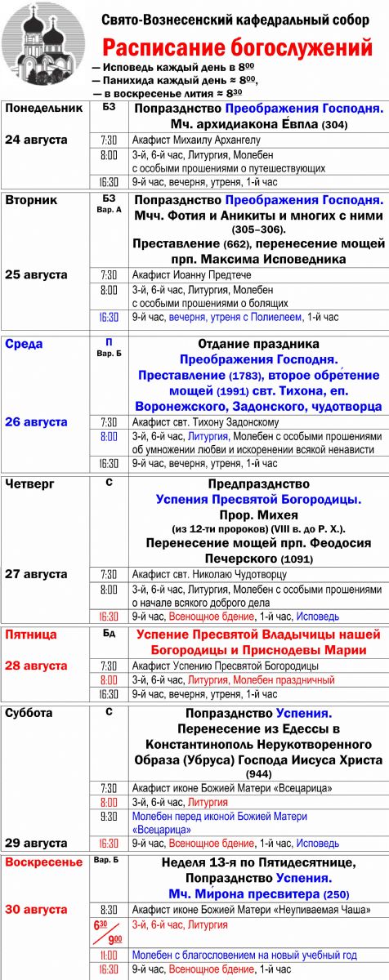This screenshot has width=389, height=980.
Task: Click the 'Вторник' day label
Action: (x=29, y=199)
